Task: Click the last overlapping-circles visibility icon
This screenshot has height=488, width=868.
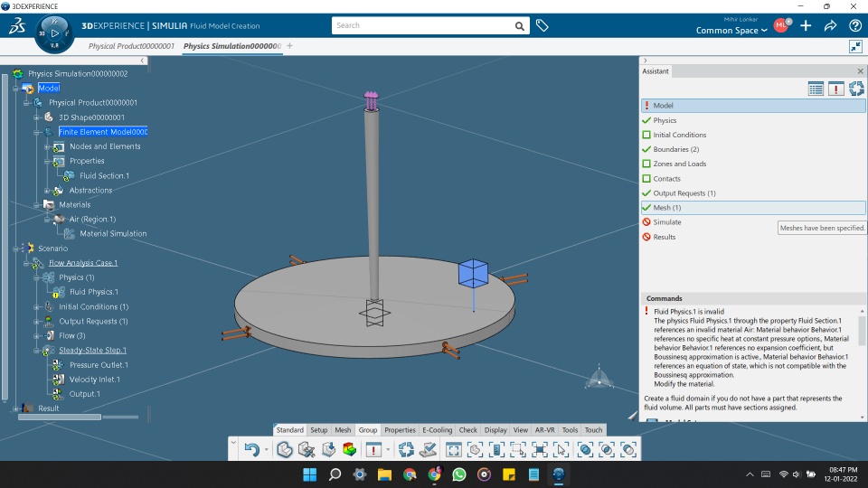Action: click(628, 449)
